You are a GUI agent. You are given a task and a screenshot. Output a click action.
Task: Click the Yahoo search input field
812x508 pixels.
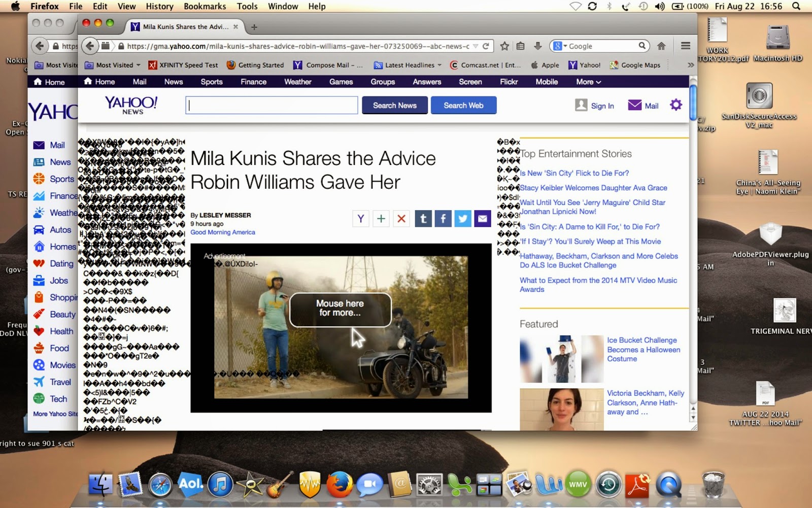272,106
